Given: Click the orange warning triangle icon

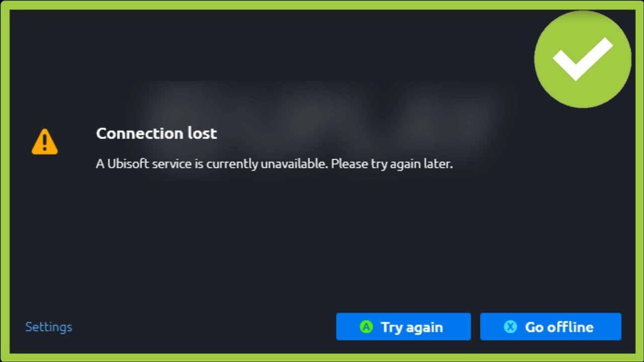Looking at the screenshot, I should pyautogui.click(x=44, y=142).
